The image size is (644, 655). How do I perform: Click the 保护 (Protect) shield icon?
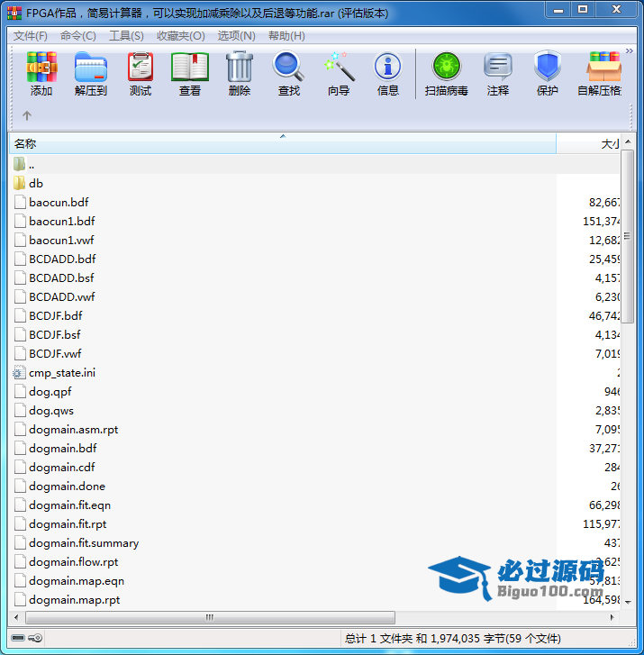click(x=547, y=66)
